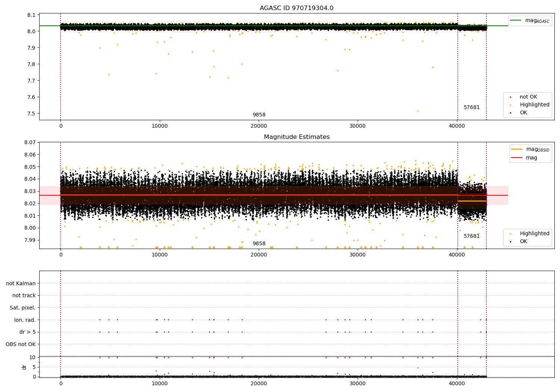Click the outlier point near 7.5 in top plot

[418, 111]
